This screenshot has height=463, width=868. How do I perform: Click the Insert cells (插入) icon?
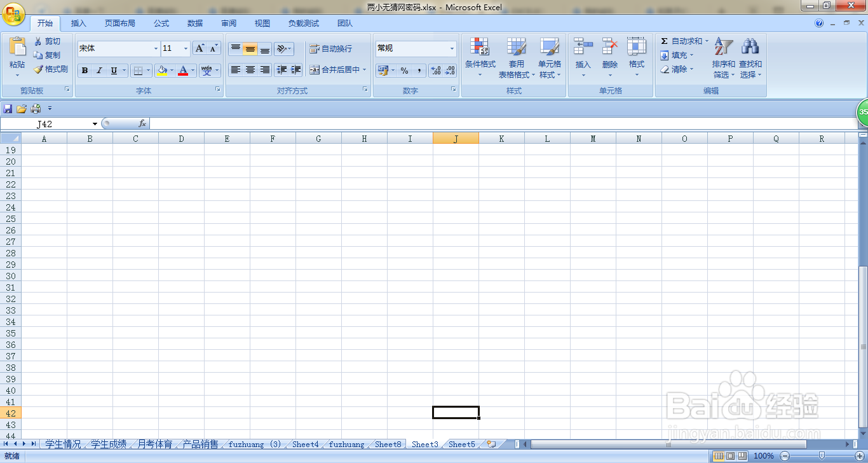click(583, 47)
